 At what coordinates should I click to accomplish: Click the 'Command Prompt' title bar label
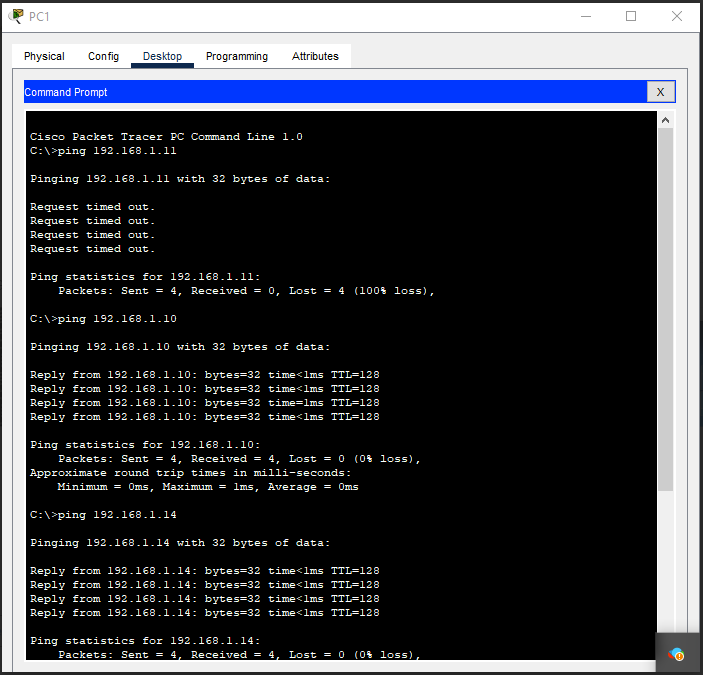point(66,92)
